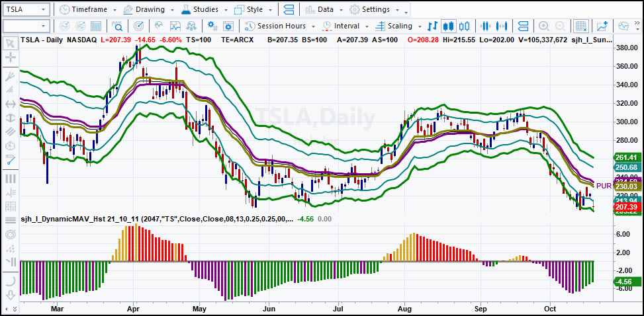Open the Settings menu
This screenshot has width=644, height=316.
click(369, 9)
